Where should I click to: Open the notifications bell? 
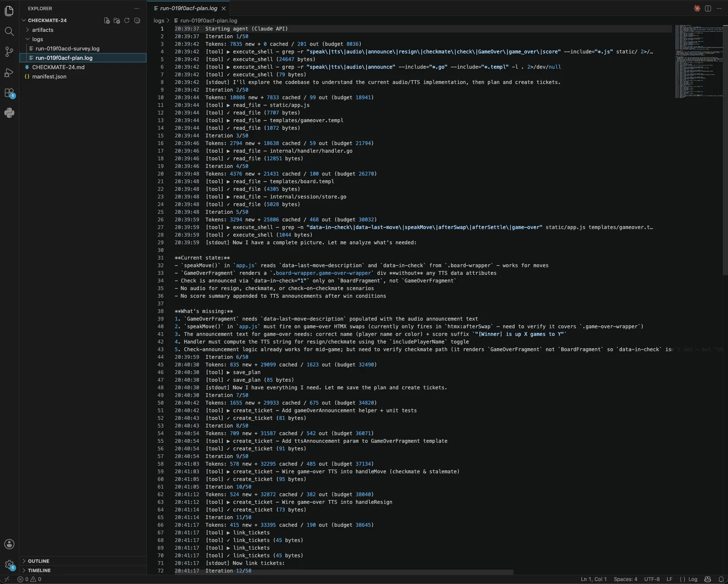coord(721,579)
